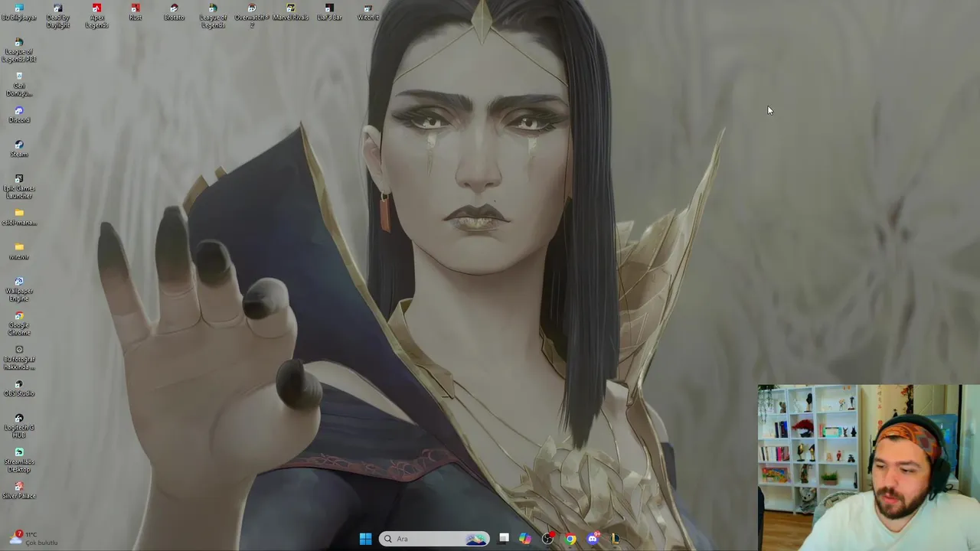This screenshot has width=980, height=551.
Task: Click the Steam desktop icon
Action: (x=19, y=149)
